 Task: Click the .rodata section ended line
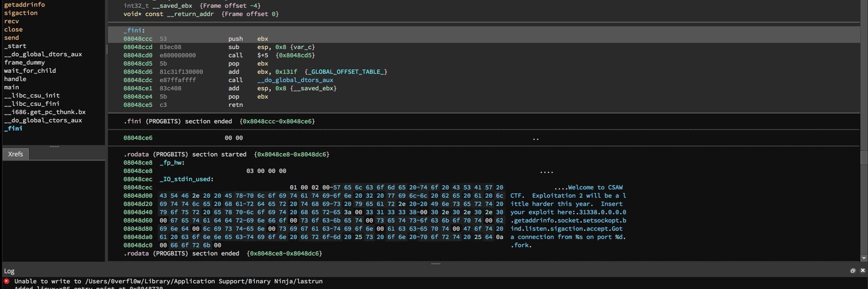[223, 253]
